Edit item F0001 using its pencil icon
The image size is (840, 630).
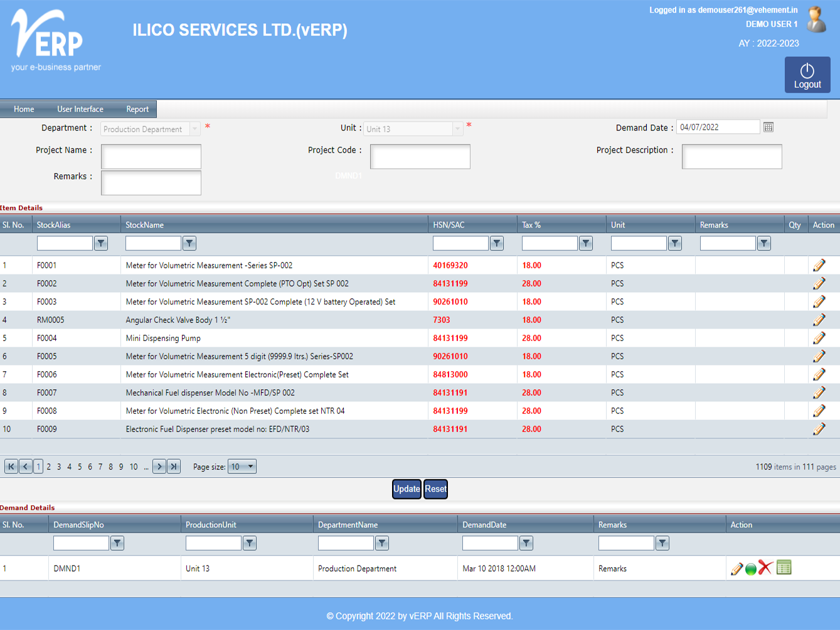[819, 265]
